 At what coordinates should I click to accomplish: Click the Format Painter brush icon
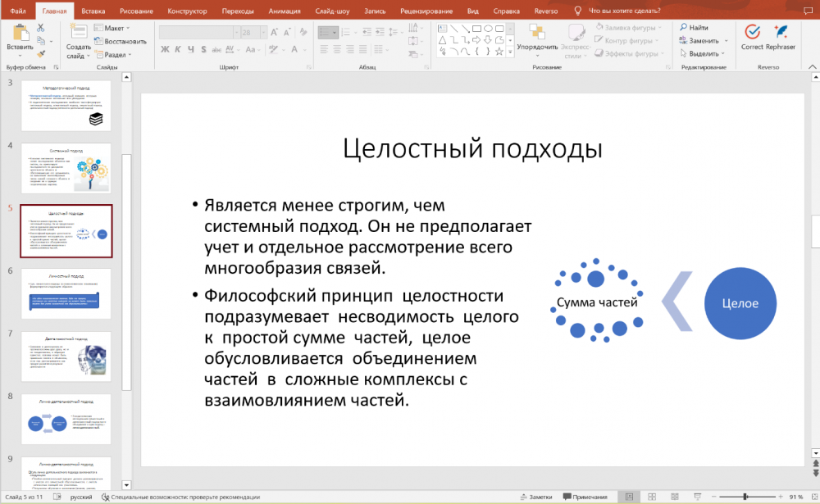point(40,54)
